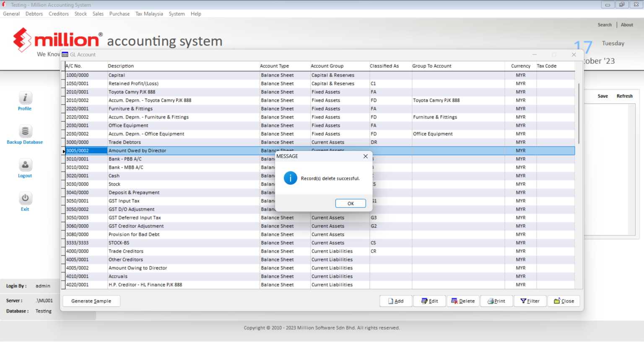This screenshot has height=342, width=644.
Task: Select the Provision for Bad Debt row
Action: pyautogui.click(x=320, y=234)
